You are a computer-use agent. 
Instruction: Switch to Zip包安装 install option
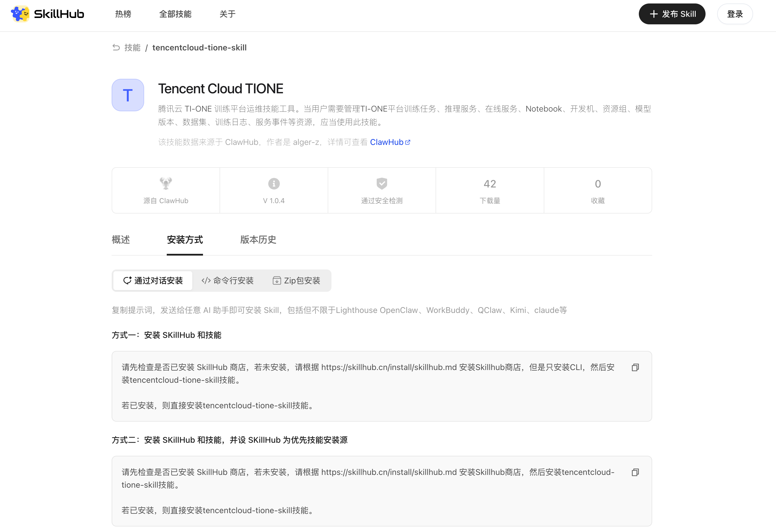click(296, 281)
